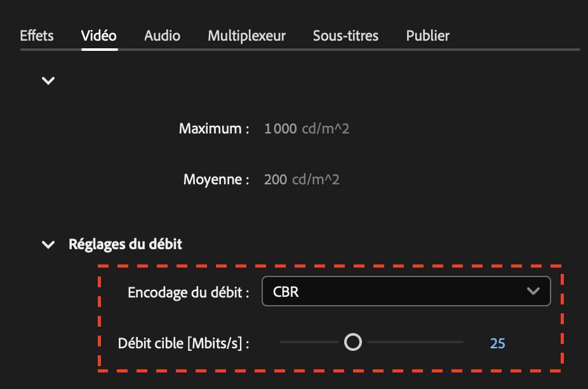Screen dimensions: 588x389
Task: Click the Maximum luminance value 1000
Action: tap(280, 128)
